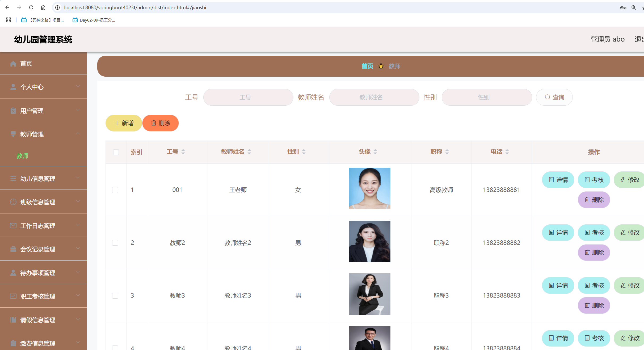Click the clipboard icon beside 缴费信息管理

(13, 343)
